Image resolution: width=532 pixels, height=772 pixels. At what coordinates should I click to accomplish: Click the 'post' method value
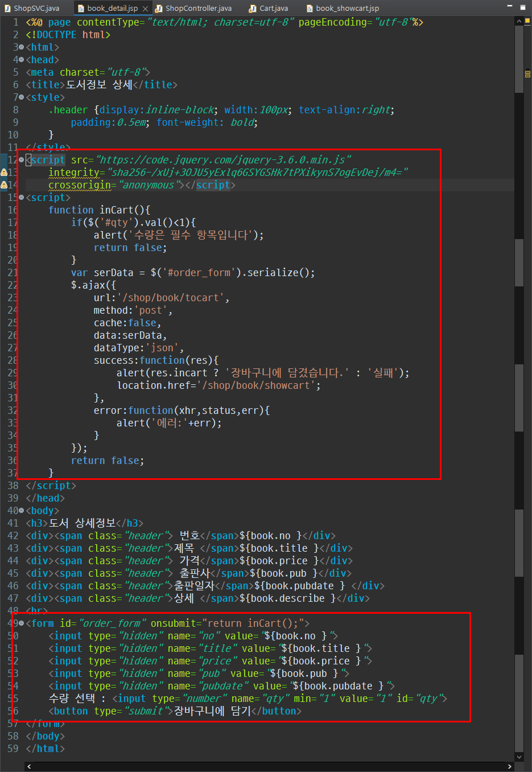[151, 310]
